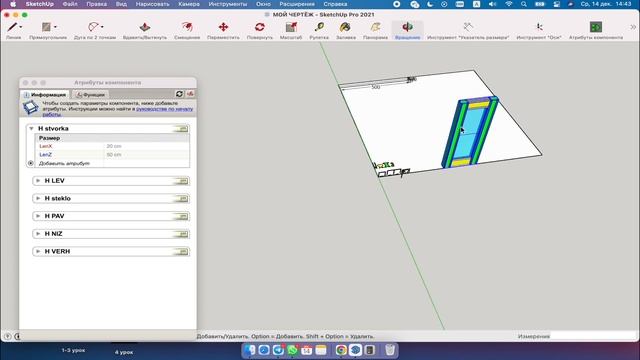Toggle formula view in the attributes panel
Image resolution: width=640 pixels, height=360 pixels.
(x=190, y=94)
